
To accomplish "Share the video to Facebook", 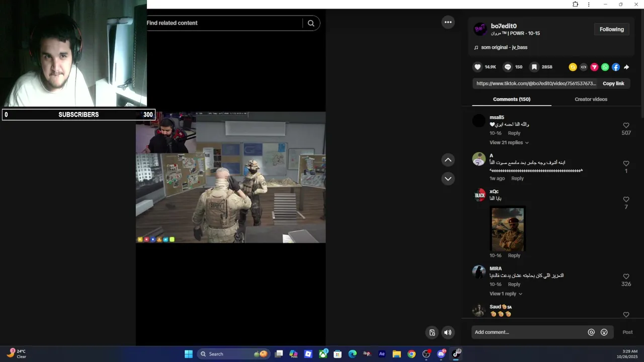I will (616, 67).
